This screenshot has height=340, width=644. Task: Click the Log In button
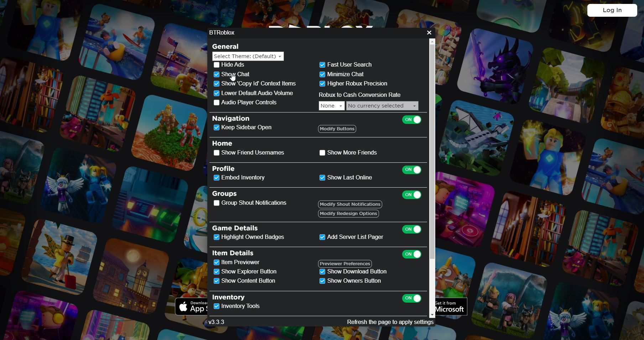612,10
